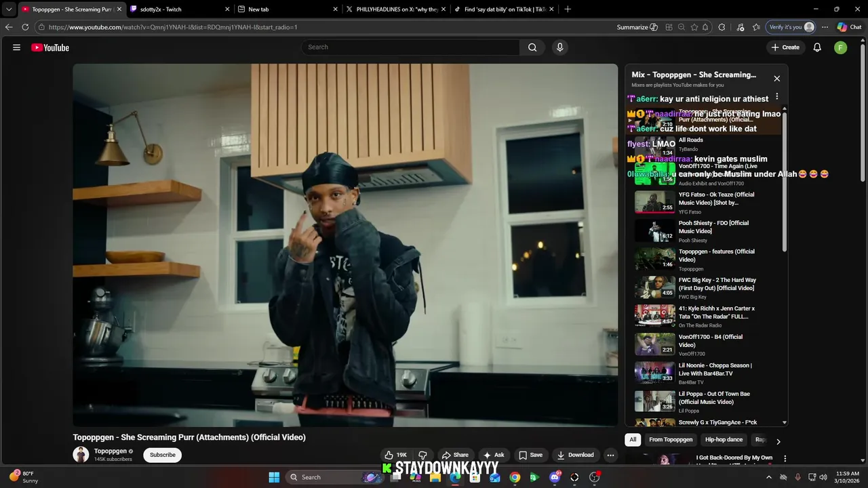Switch to PHILLYHEADLINES on X tab
868x488 pixels.
[x=396, y=9]
